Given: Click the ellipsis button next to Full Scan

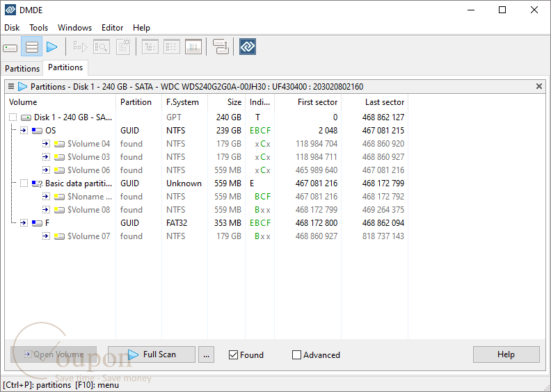Looking at the screenshot, I should (206, 354).
